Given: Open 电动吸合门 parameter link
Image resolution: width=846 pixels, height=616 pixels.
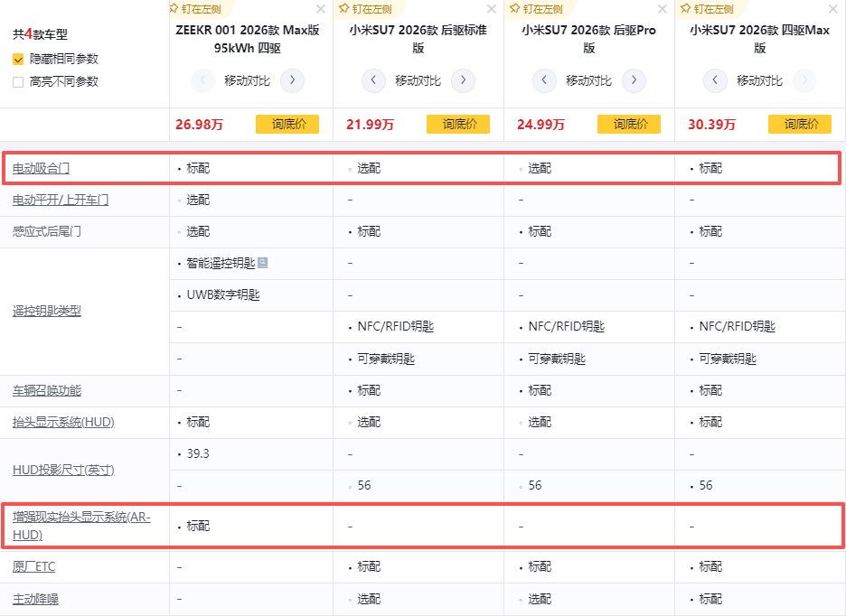Looking at the screenshot, I should [41, 168].
